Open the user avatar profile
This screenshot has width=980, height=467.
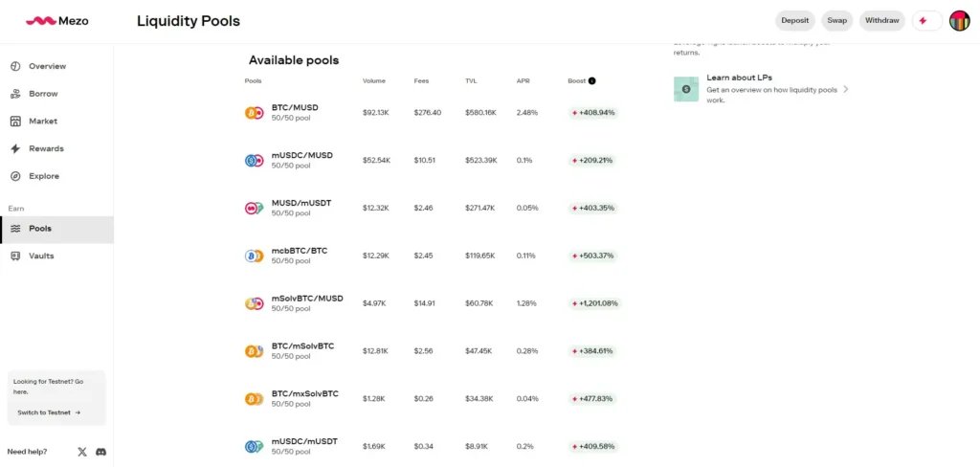point(959,21)
